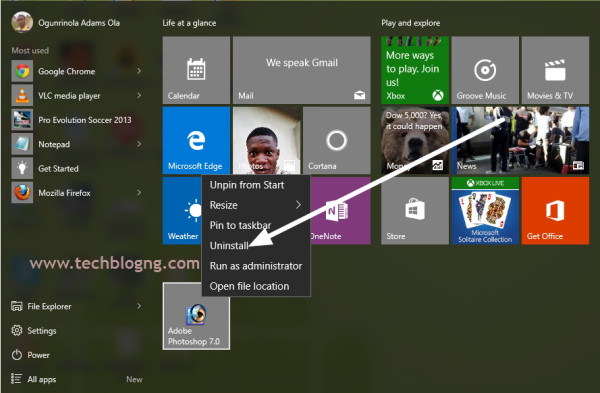Image resolution: width=600 pixels, height=393 pixels.
Task: Open the Movies & TV tile
Action: tap(555, 70)
